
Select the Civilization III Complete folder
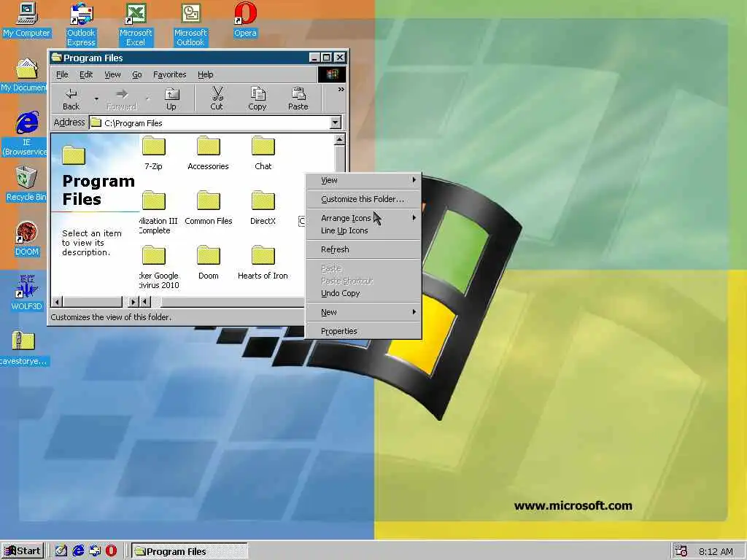[158, 213]
